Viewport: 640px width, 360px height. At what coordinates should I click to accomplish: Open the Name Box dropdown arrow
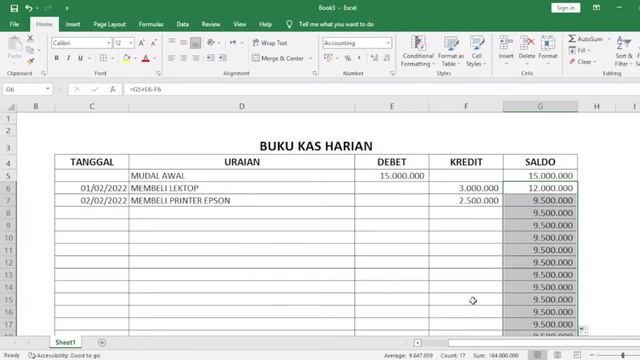(x=48, y=89)
